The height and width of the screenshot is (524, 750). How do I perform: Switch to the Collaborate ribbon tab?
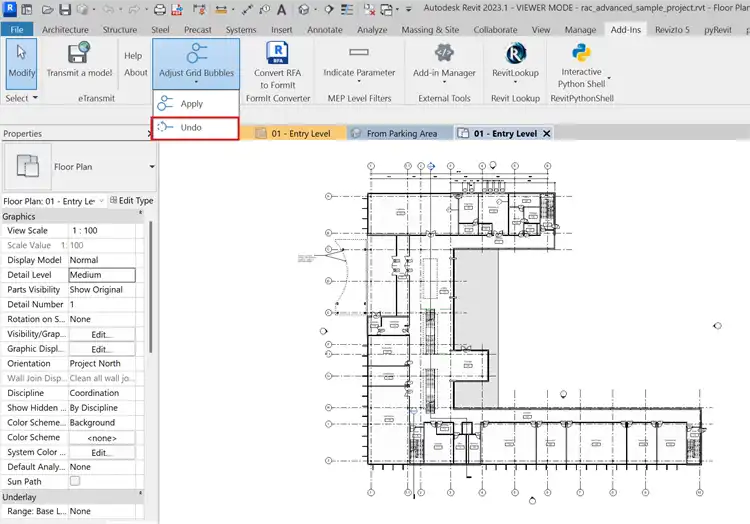(x=495, y=30)
